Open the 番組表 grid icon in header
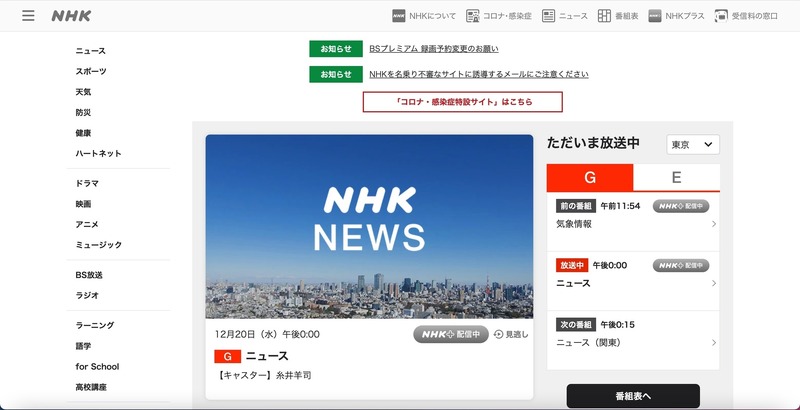Viewport: 800px width, 410px height. tap(605, 16)
